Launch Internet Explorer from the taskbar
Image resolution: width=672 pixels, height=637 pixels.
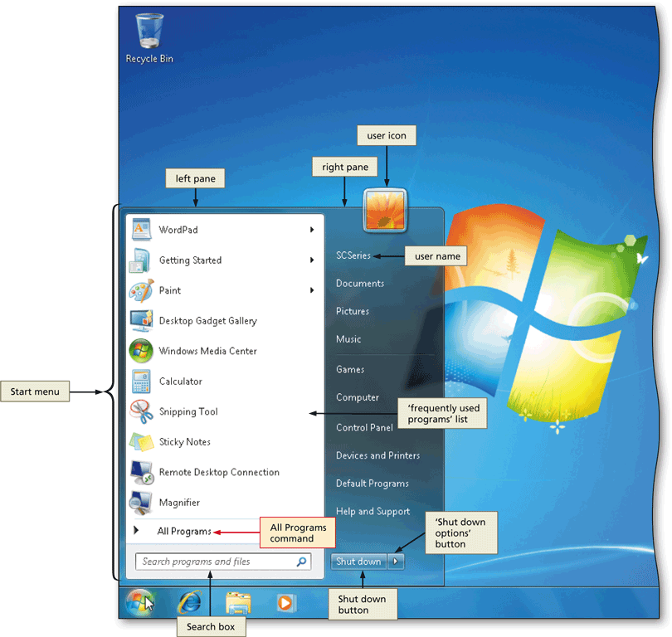tap(190, 603)
